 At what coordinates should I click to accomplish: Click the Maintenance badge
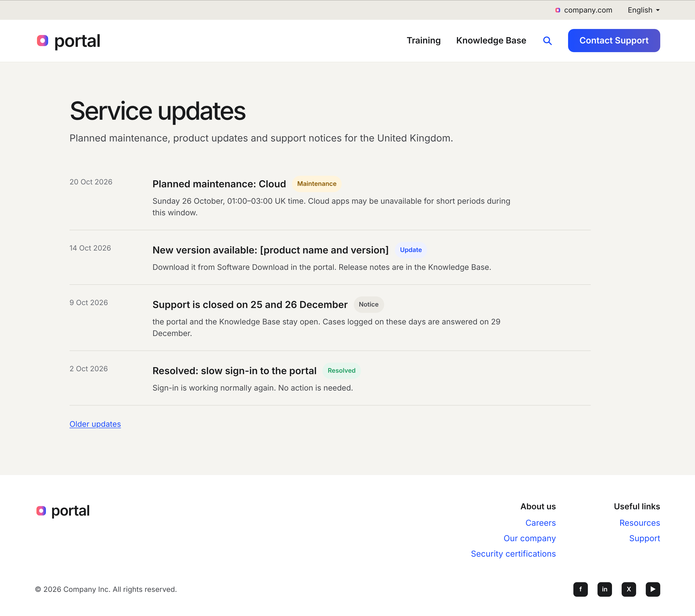point(317,184)
